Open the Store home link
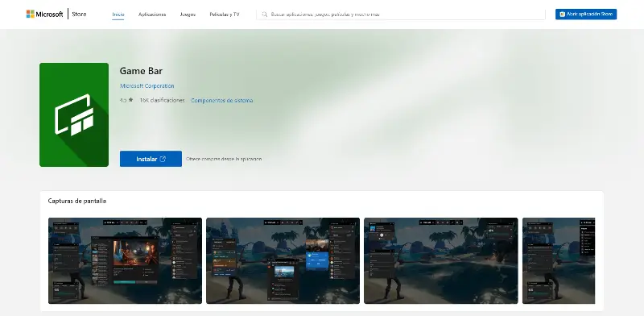Viewport: 644px width, 316px height. tap(79, 14)
